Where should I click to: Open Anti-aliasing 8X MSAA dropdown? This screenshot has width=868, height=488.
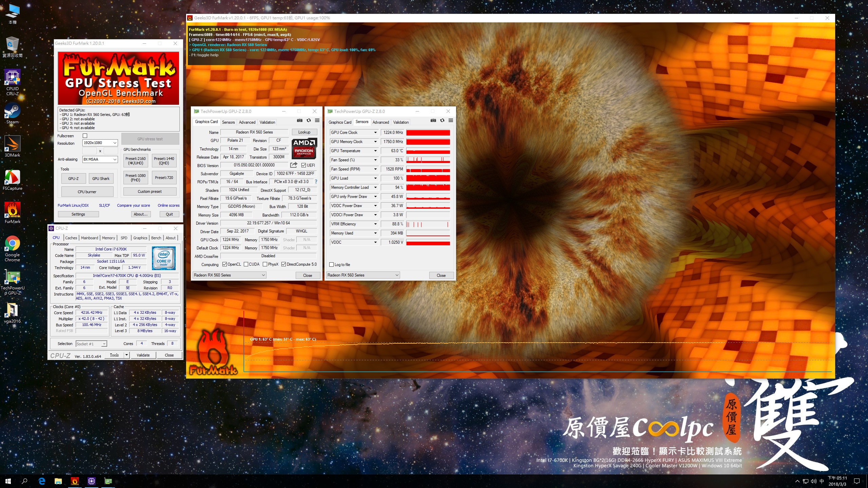click(x=100, y=159)
